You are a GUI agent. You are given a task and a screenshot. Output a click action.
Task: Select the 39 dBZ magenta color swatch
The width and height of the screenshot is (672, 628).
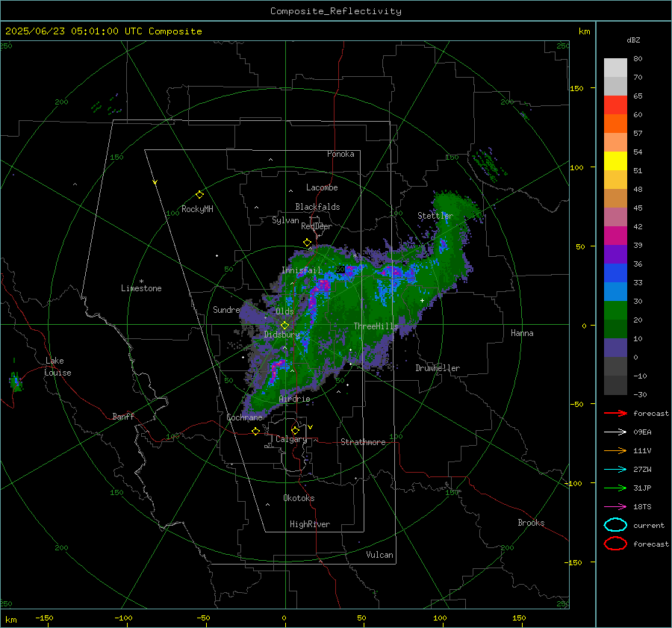coord(615,235)
